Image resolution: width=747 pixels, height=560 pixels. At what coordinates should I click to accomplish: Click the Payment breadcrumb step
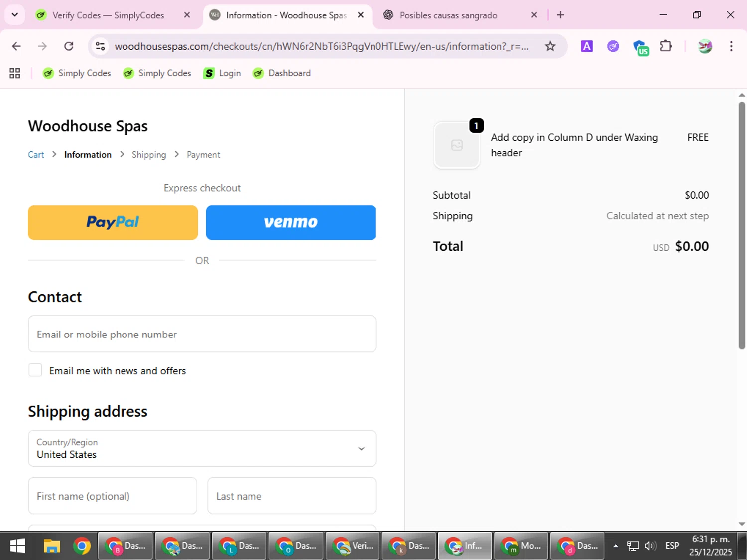203,155
